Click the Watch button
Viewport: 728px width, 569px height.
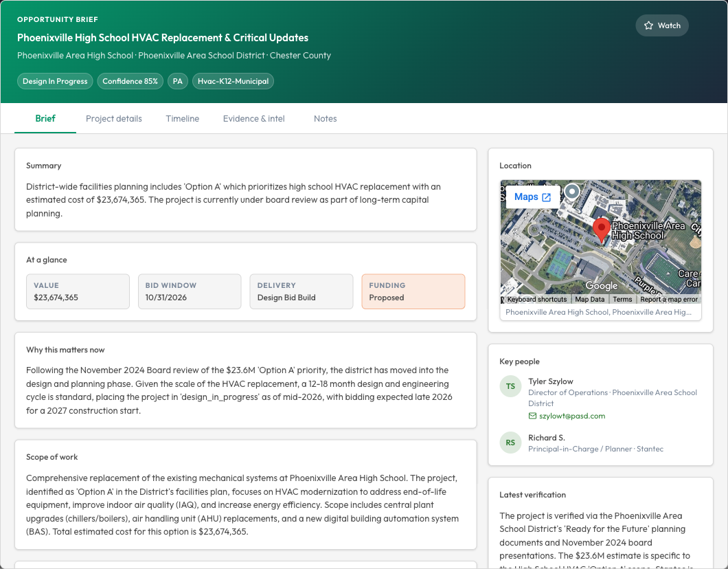[661, 25]
